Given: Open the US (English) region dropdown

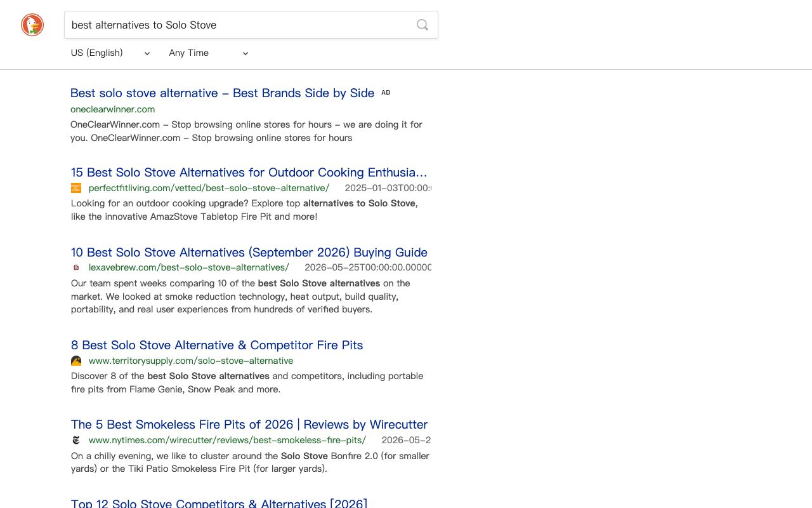Looking at the screenshot, I should coord(110,53).
